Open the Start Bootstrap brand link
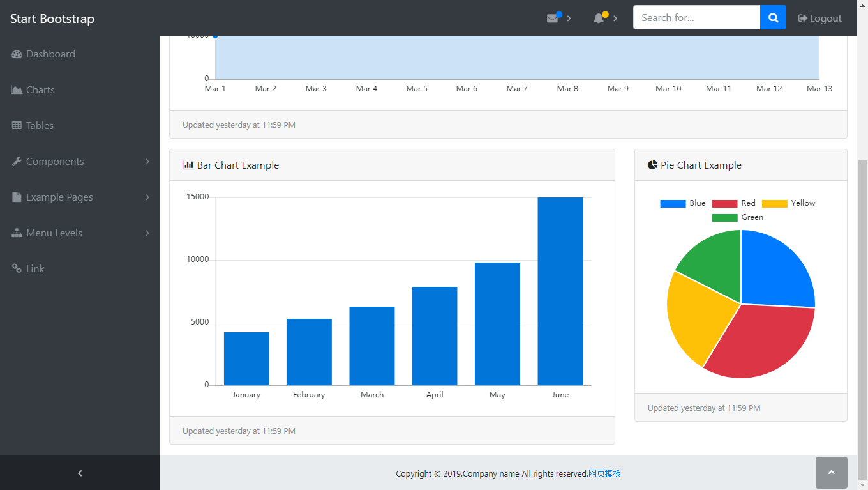868x490 pixels. (52, 19)
